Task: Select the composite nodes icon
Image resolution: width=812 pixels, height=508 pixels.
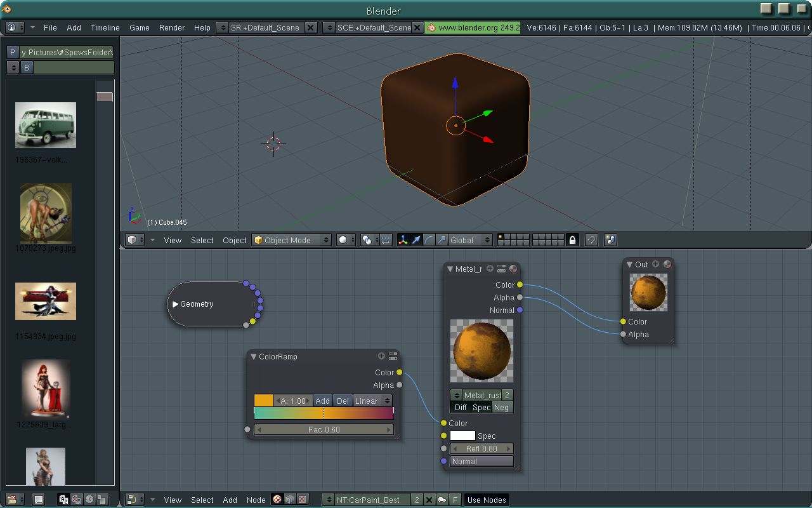Action: [x=289, y=500]
